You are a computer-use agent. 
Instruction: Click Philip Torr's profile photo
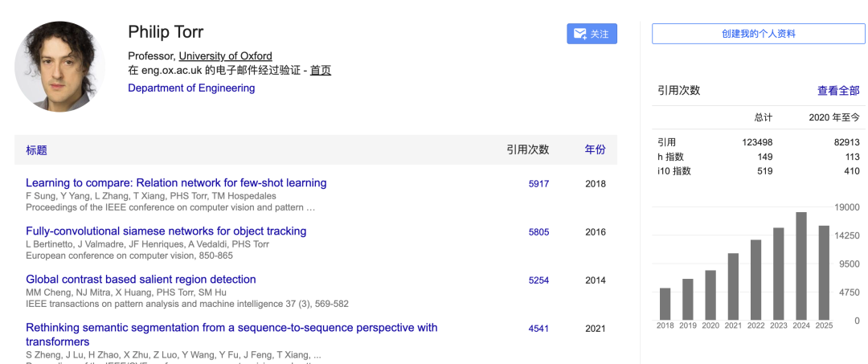click(x=60, y=67)
